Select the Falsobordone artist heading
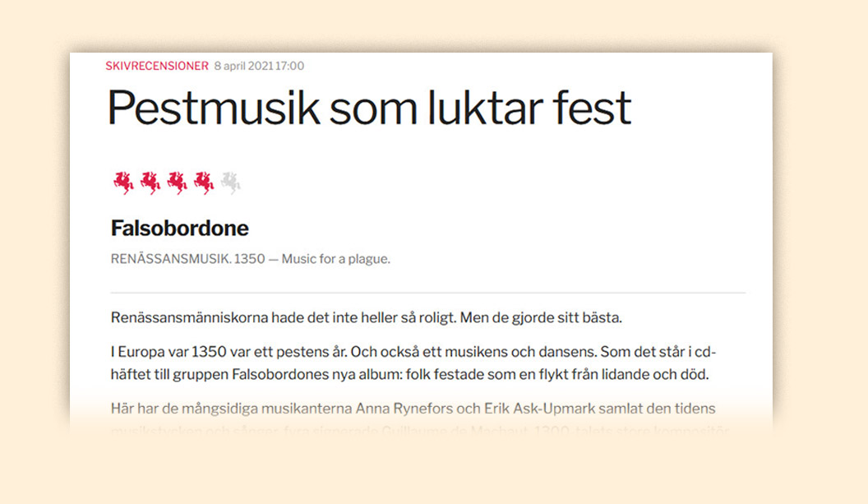The width and height of the screenshot is (868, 504). pyautogui.click(x=179, y=228)
